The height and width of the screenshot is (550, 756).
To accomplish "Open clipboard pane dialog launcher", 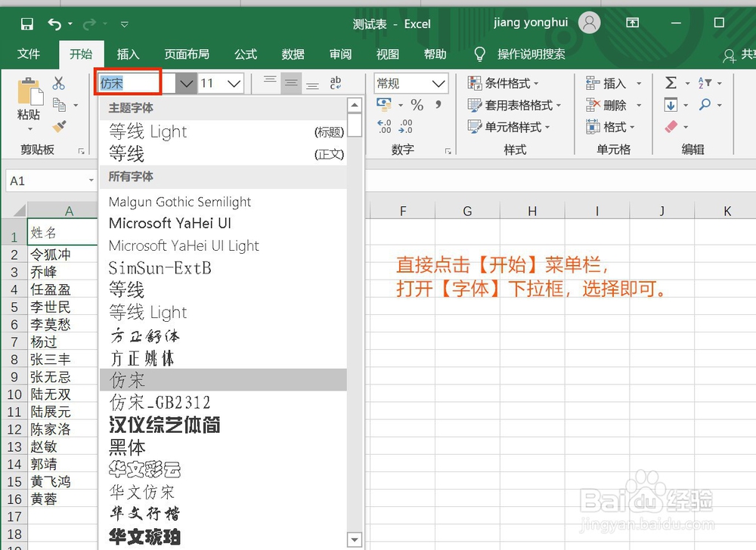I will pyautogui.click(x=81, y=151).
